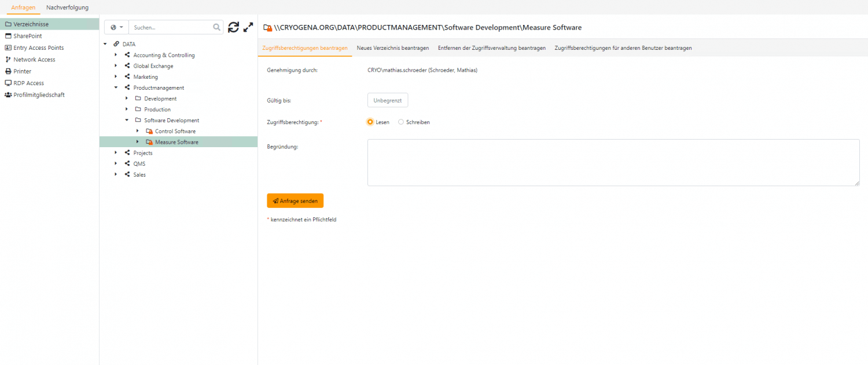
Task: Expand the Projects tree node
Action: click(116, 153)
